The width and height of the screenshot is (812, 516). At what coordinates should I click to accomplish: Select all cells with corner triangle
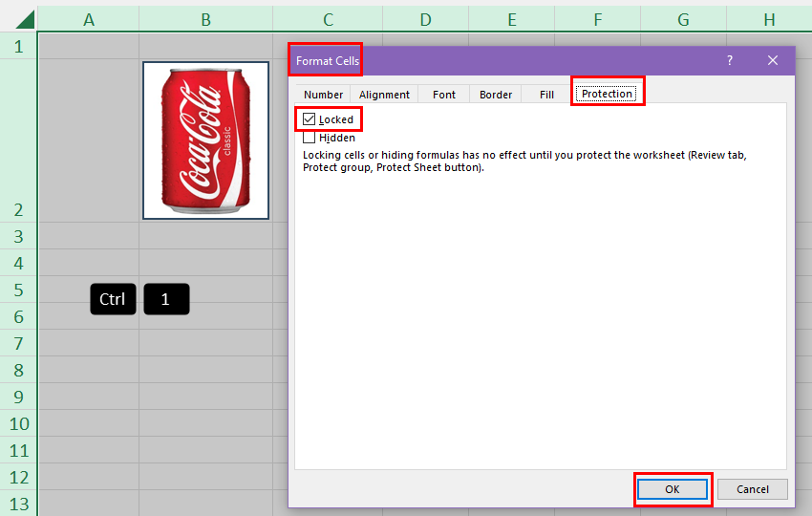25,20
